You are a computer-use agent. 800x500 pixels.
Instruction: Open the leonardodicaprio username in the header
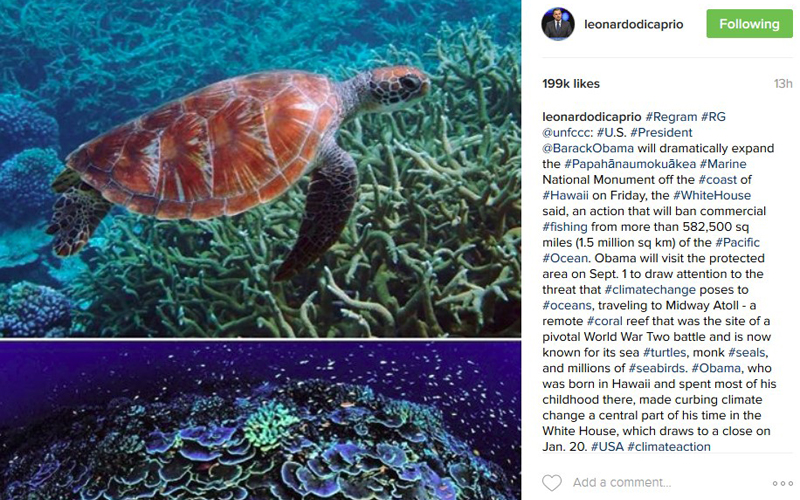pyautogui.click(x=634, y=24)
